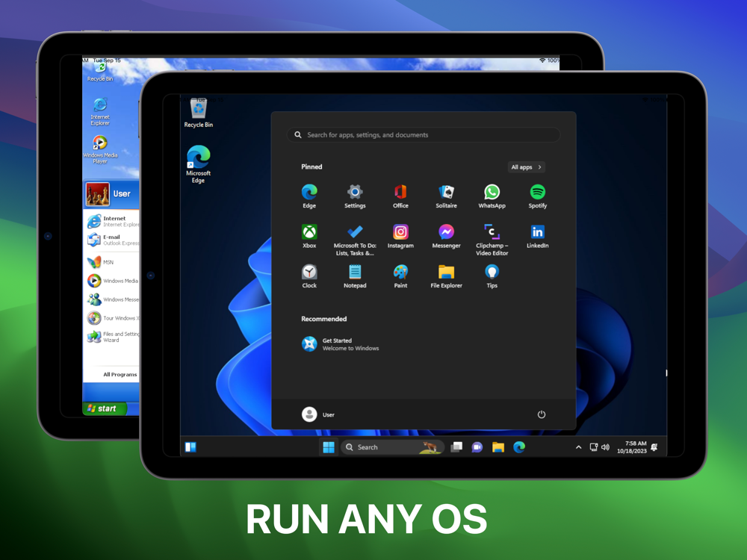Open Solitaire pinned app

447,196
